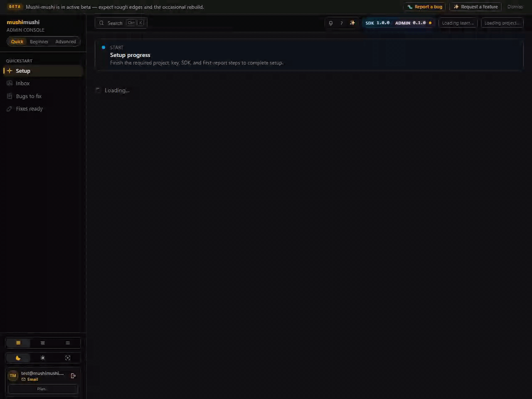Image resolution: width=532 pixels, height=399 pixels.
Task: Open Bugs to fix page
Action: pos(43,96)
